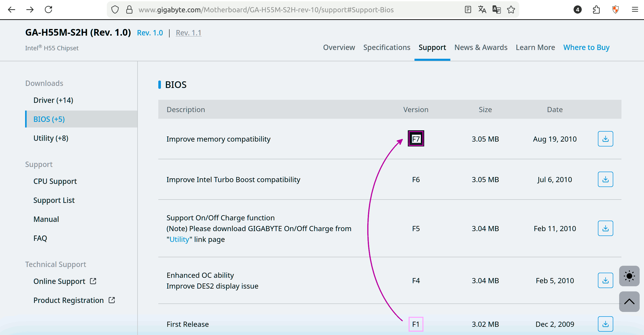Click the Aug 19, 2010 date
The height and width of the screenshot is (335, 644).
coord(555,139)
